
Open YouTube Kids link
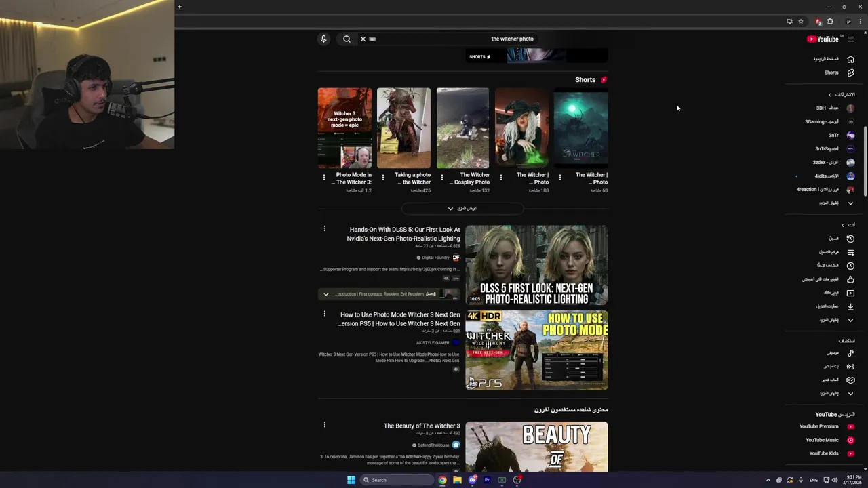point(833,453)
